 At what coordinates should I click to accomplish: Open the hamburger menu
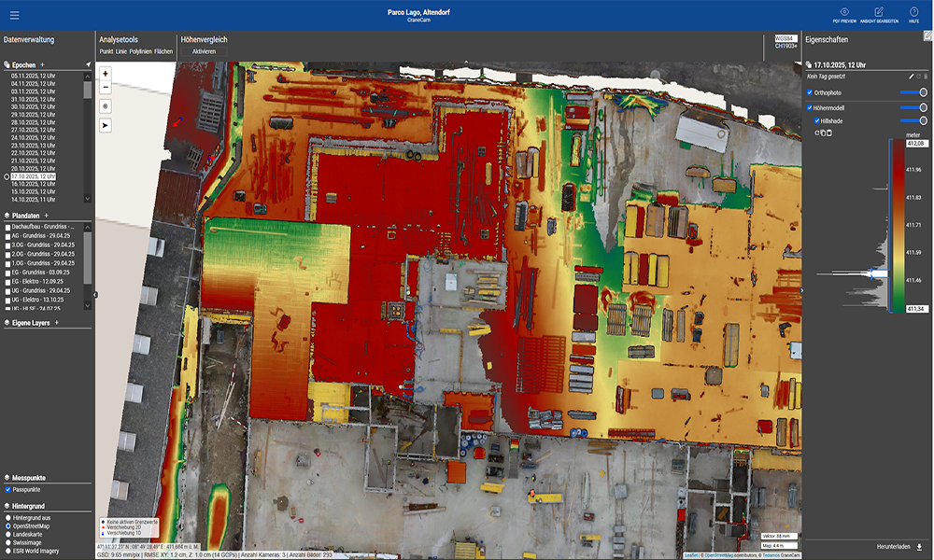[x=14, y=15]
